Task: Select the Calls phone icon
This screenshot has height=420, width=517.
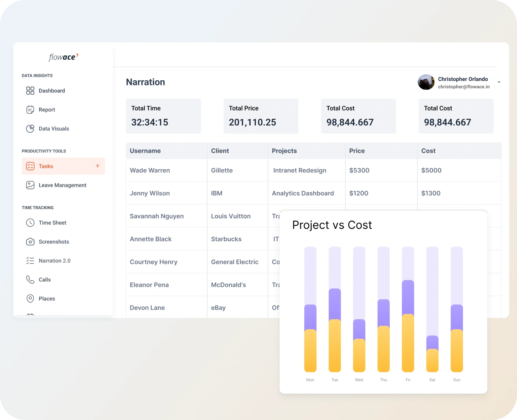Action: 30,280
